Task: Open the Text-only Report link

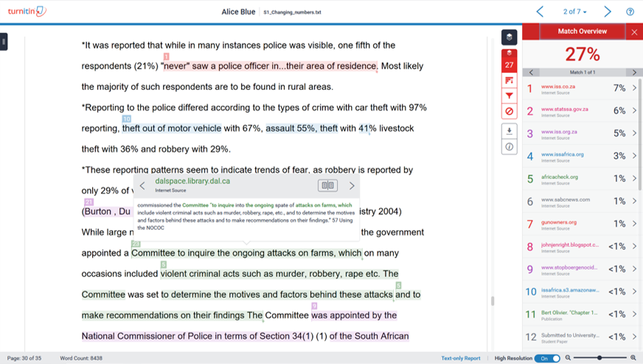Action: pos(460,358)
